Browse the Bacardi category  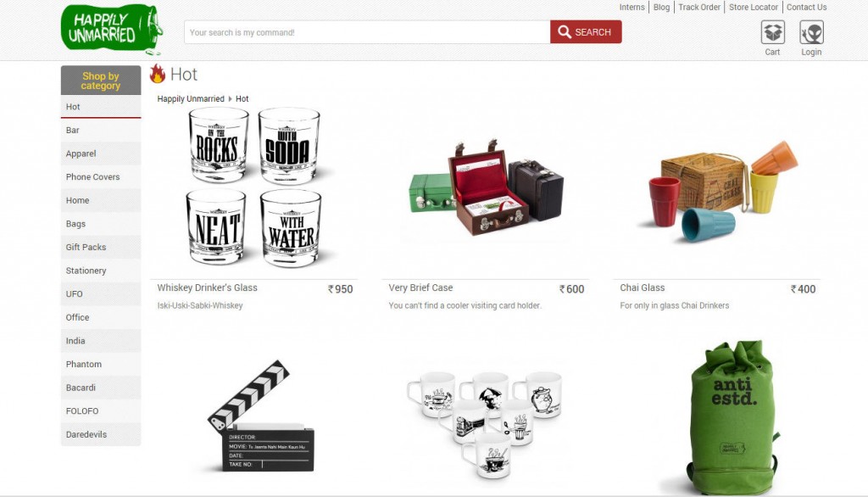(x=101, y=388)
